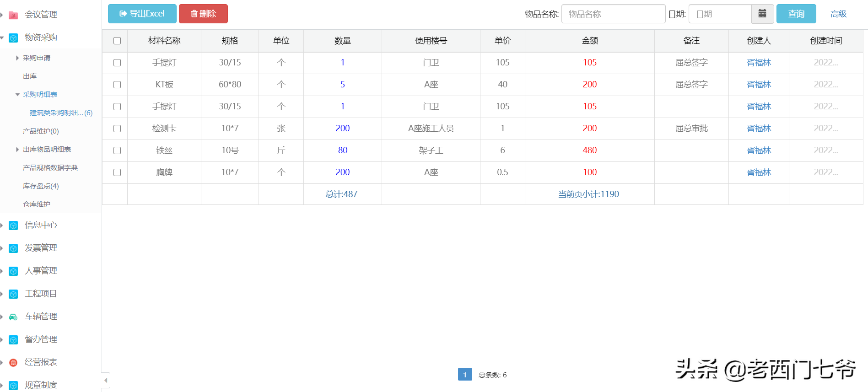The height and width of the screenshot is (392, 868).
Task: Click amount 480 in the 铁丝 row
Action: point(590,150)
